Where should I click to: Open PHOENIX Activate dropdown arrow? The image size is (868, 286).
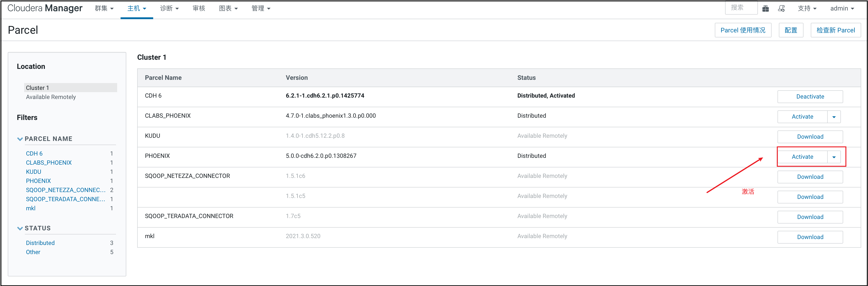tap(834, 157)
